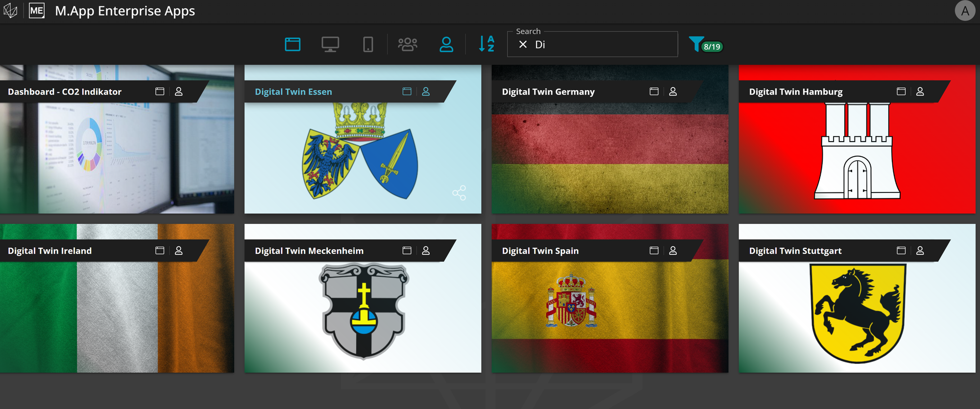Open Digital Twin Hamburg title
The height and width of the screenshot is (409, 980).
[796, 92]
